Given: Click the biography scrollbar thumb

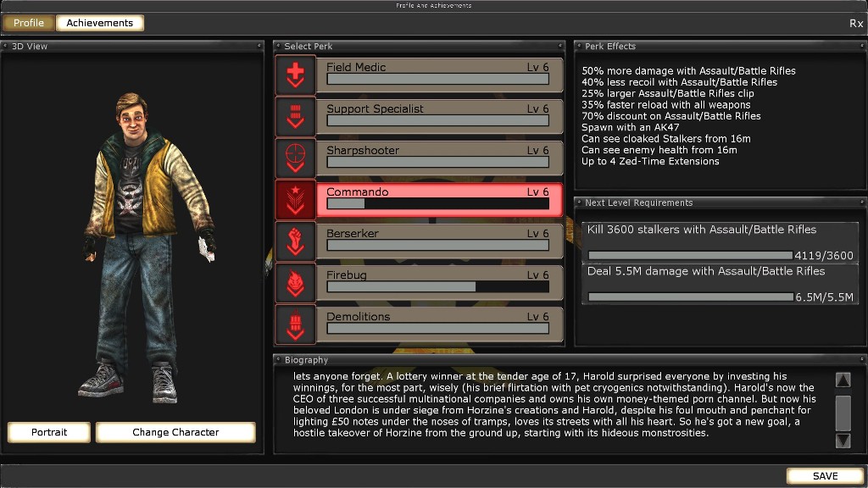Looking at the screenshot, I should pyautogui.click(x=843, y=413).
